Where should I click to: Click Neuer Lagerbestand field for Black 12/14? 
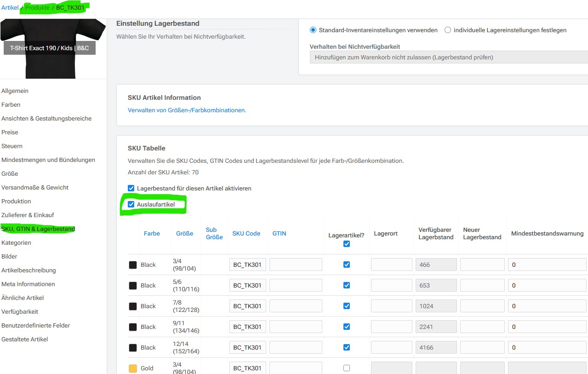click(x=482, y=347)
